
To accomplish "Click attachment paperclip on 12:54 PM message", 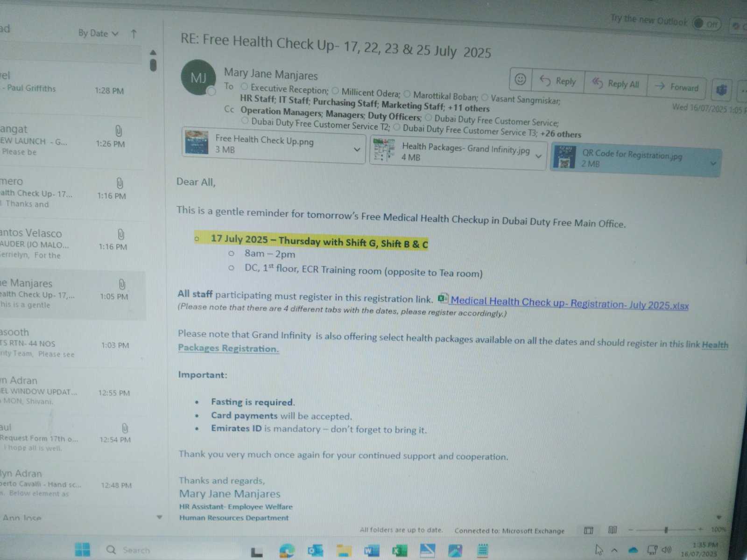I will [x=125, y=428].
